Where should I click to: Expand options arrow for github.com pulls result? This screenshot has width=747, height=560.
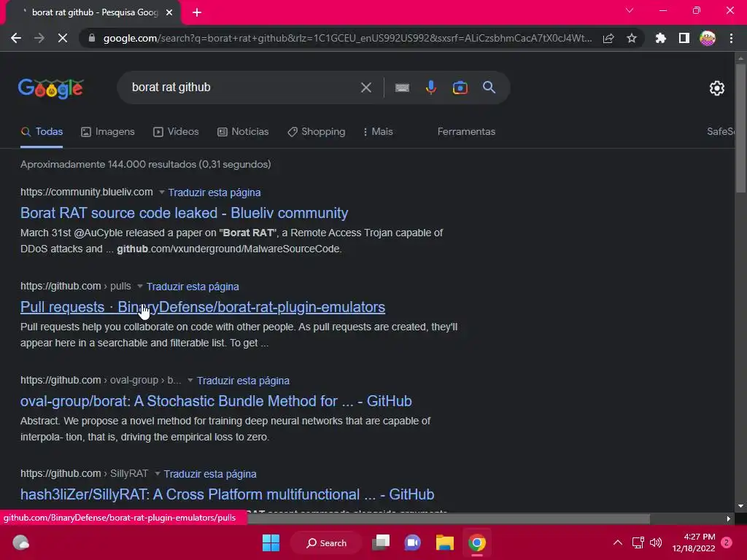pos(139,286)
